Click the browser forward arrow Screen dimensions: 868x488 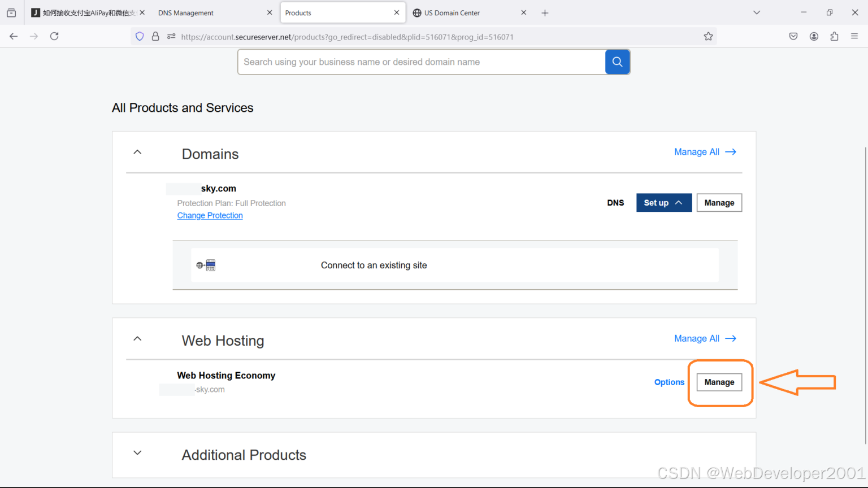click(34, 36)
